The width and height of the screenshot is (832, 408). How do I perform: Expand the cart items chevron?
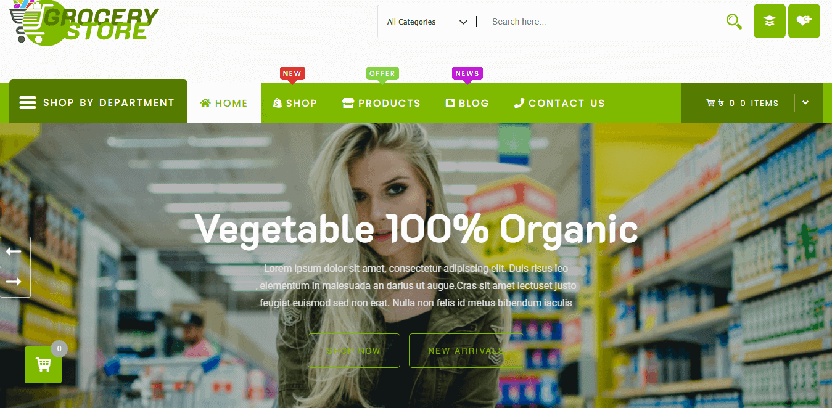[x=805, y=102]
